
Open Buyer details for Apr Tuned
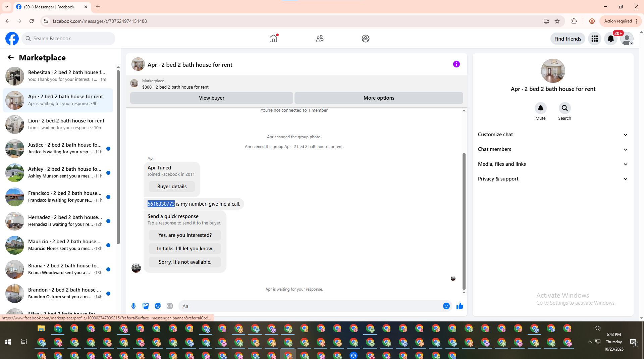coord(172,187)
